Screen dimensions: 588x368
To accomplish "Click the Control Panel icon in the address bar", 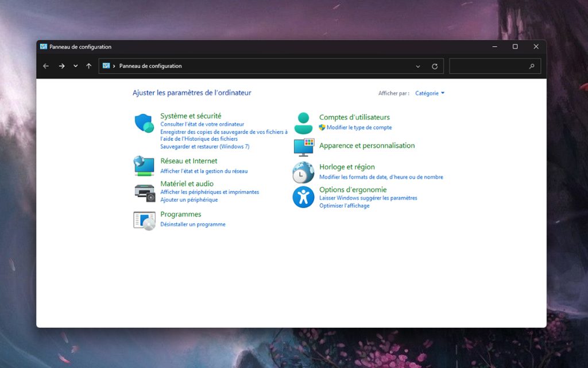I will [x=106, y=66].
